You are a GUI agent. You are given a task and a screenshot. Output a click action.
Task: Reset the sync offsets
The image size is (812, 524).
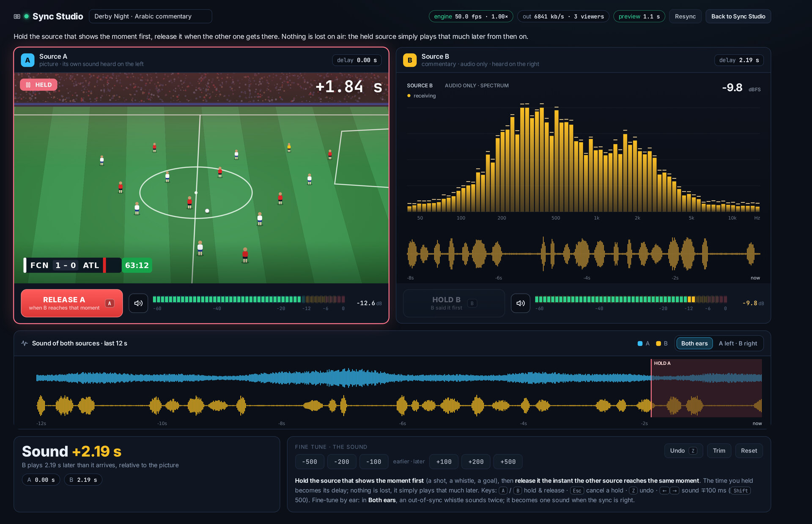749,450
